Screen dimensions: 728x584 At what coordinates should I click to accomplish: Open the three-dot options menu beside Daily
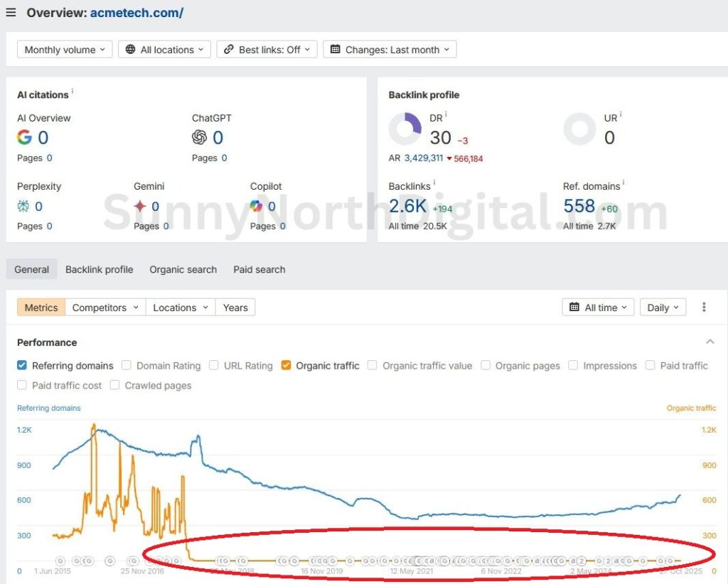coord(704,307)
